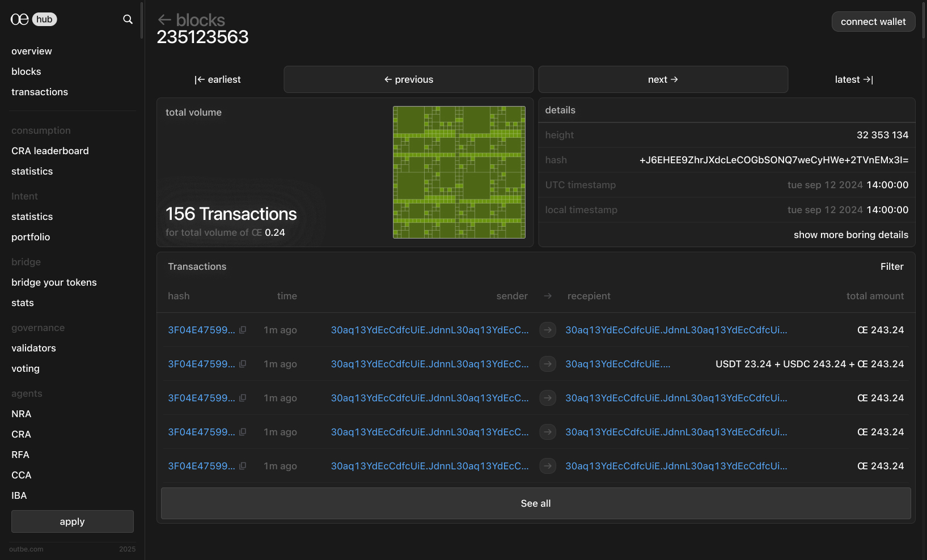Image resolution: width=927 pixels, height=560 pixels.
Task: Select bridge your tokens
Action: [x=54, y=282]
